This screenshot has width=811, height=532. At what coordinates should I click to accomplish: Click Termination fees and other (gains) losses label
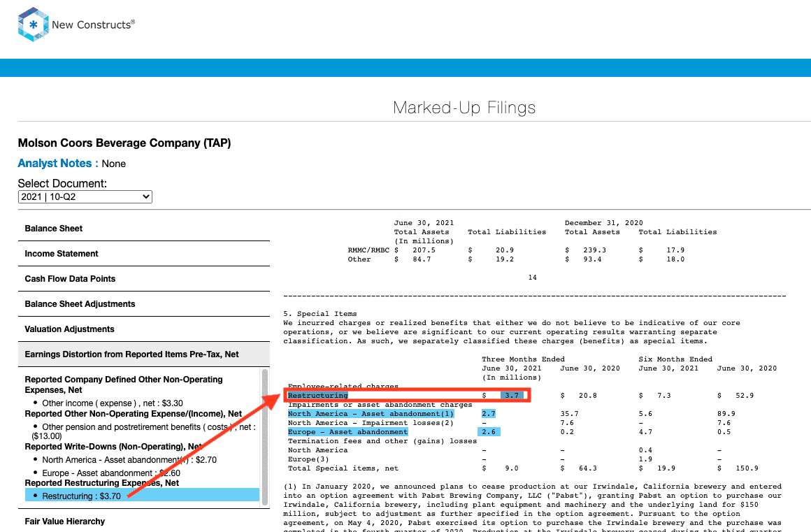pyautogui.click(x=382, y=441)
